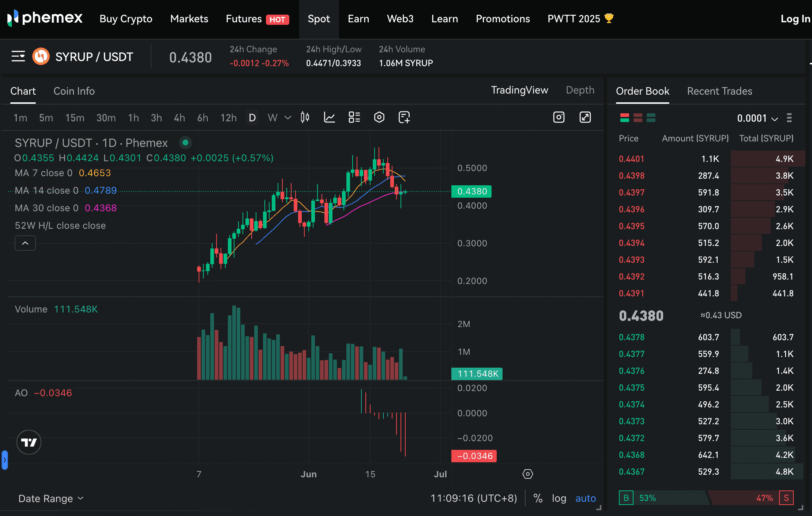Viewport: 812px width, 516px height.
Task: Click the Log In link
Action: click(794, 19)
